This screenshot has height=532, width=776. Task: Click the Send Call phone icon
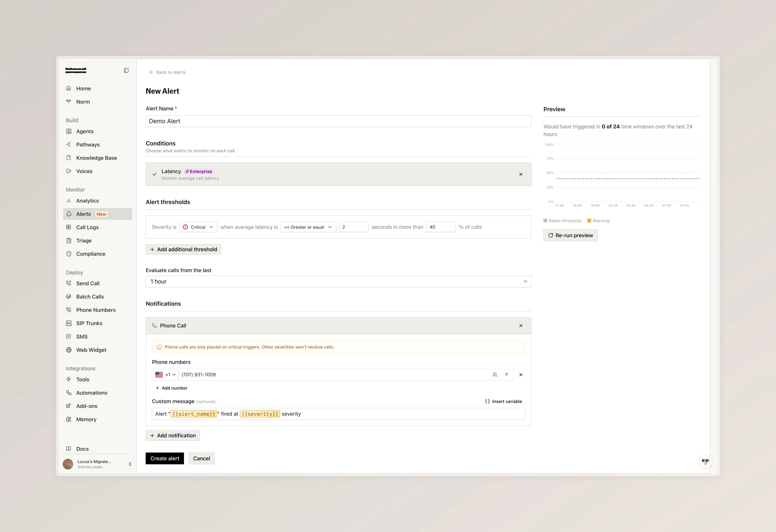69,283
